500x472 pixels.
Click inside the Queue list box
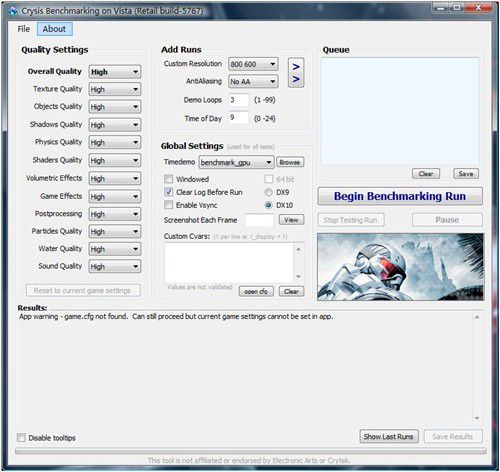400,111
